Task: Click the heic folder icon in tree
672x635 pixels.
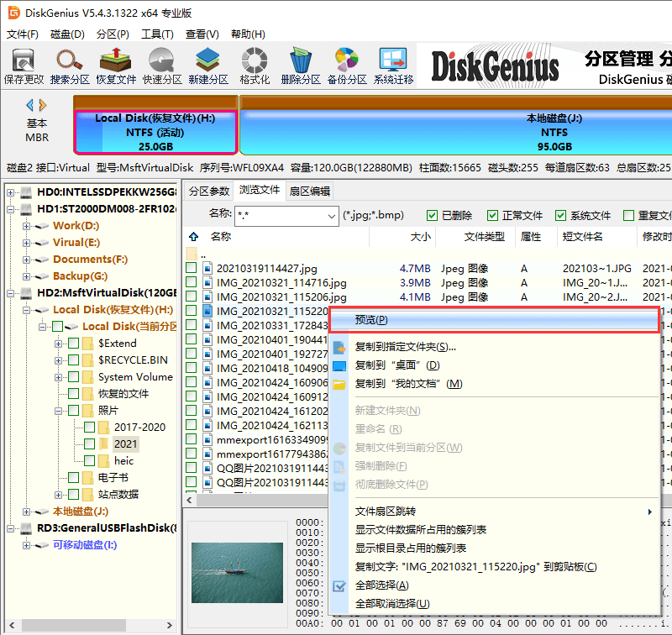Action: [103, 461]
